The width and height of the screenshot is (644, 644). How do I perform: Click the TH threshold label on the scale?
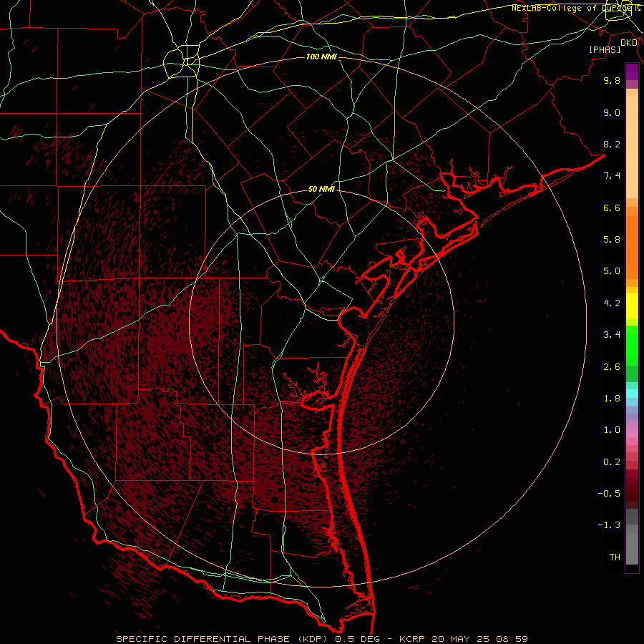[x=615, y=557]
